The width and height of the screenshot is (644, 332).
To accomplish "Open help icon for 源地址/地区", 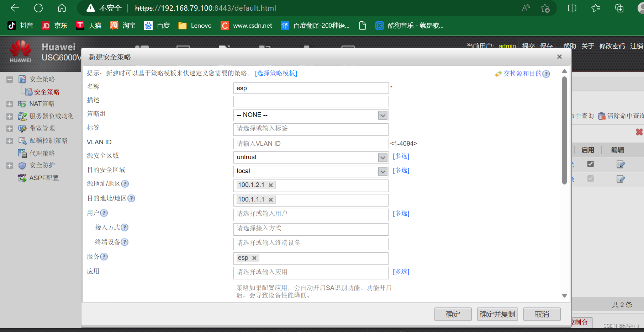I will click(x=125, y=184).
